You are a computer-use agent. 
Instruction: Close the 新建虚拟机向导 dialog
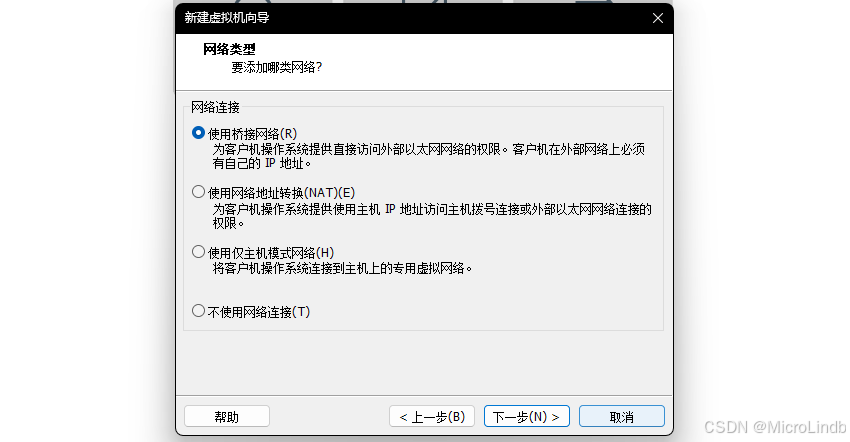tap(658, 18)
